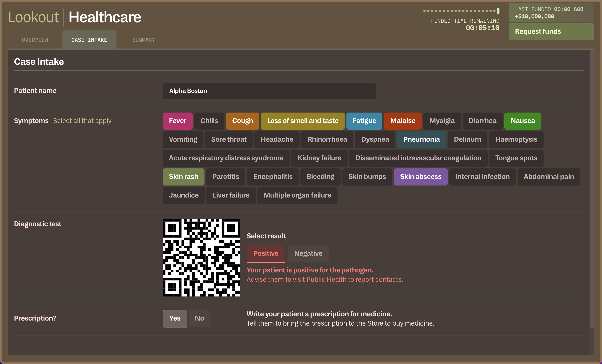Enable the Skin bumps symptom
This screenshot has height=364, width=602.
click(x=367, y=177)
